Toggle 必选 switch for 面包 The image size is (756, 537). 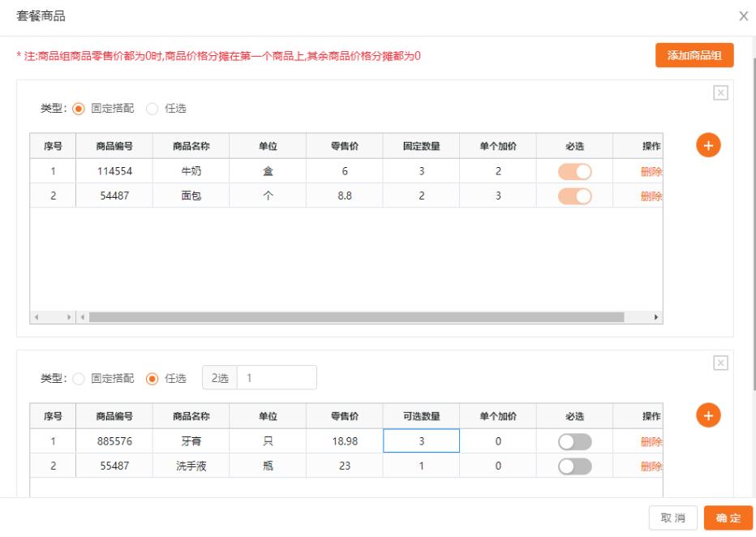575,196
